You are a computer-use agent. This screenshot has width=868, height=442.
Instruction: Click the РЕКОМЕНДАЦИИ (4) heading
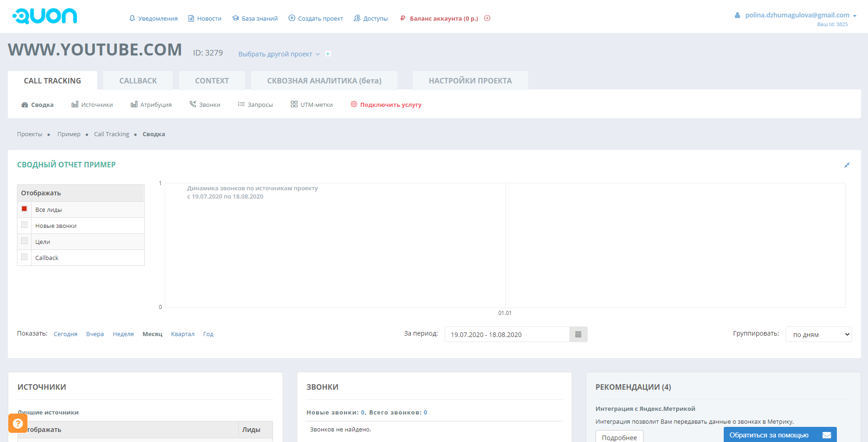coord(633,387)
